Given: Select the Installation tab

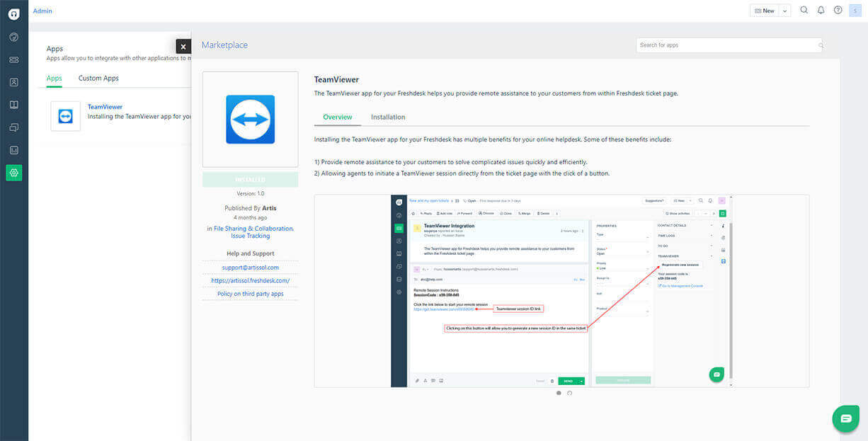Looking at the screenshot, I should coord(388,117).
